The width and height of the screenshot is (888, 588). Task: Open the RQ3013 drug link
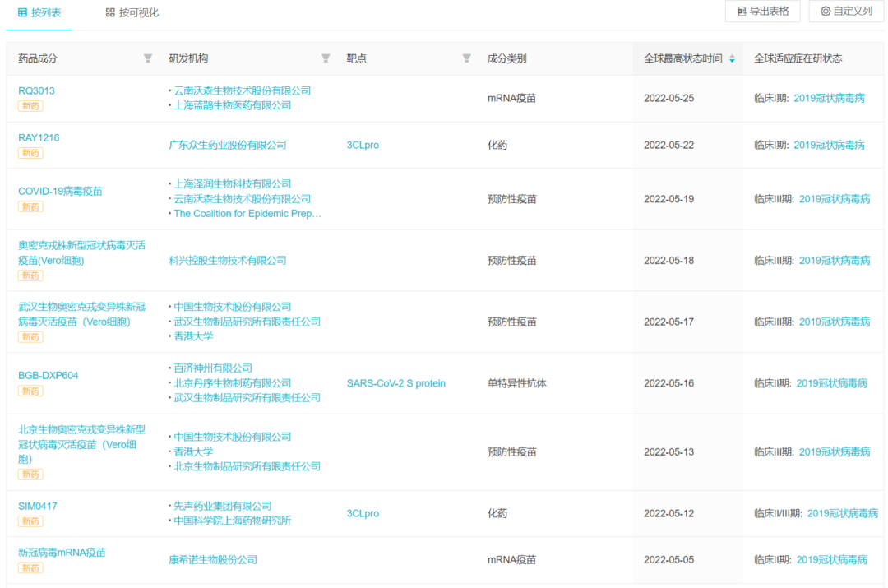(36, 90)
